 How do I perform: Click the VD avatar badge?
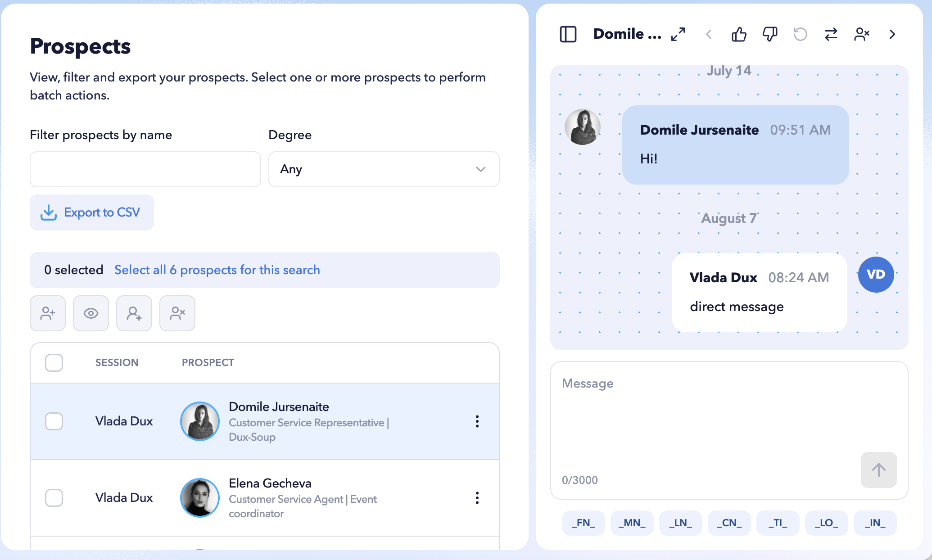tap(876, 275)
